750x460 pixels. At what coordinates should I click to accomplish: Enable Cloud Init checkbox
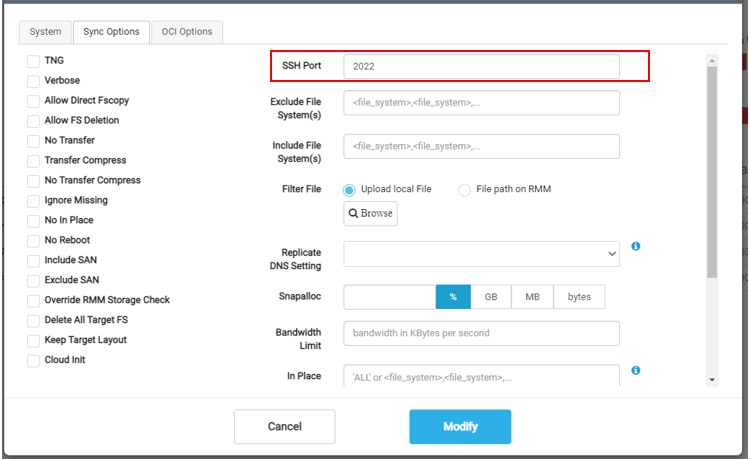point(33,361)
